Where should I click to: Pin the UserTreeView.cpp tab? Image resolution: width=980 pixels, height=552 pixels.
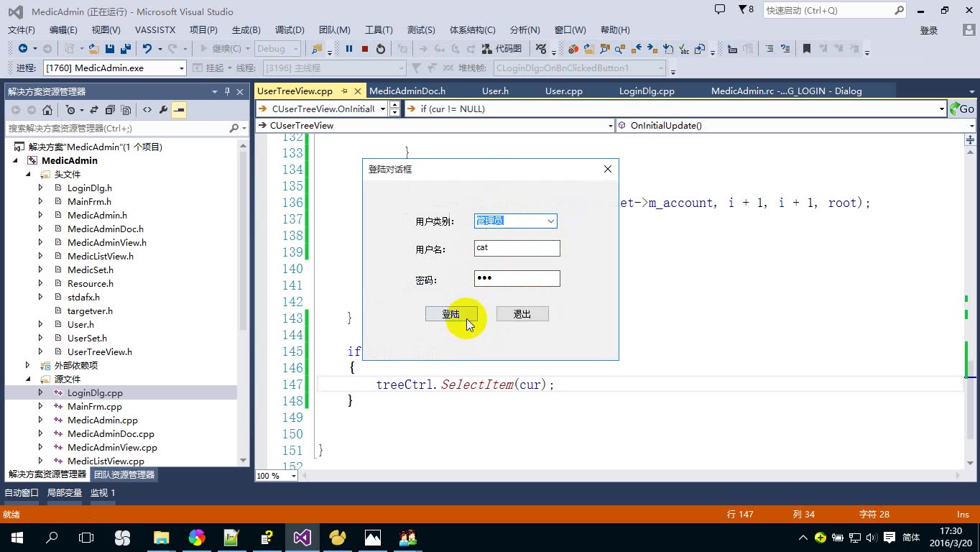(x=344, y=91)
